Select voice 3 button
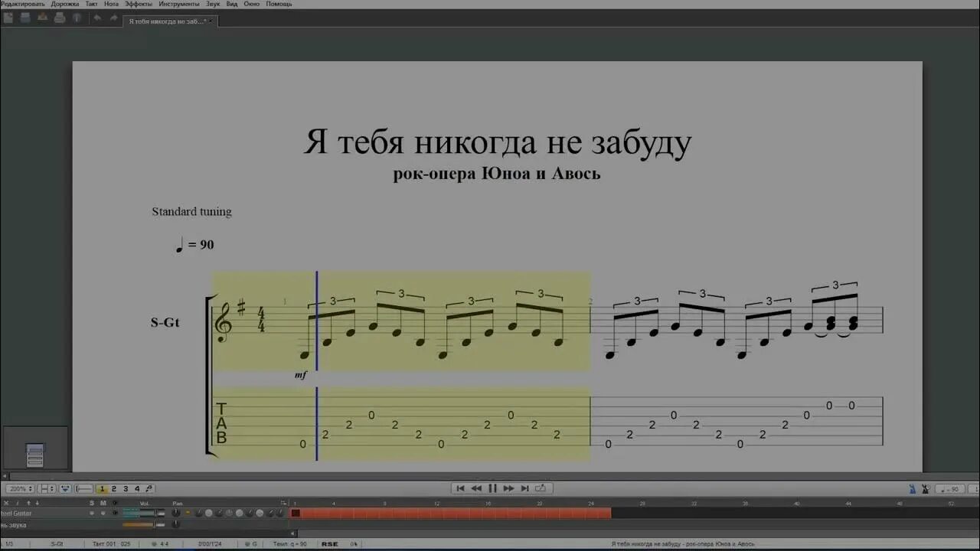The image size is (980, 551). (126, 488)
